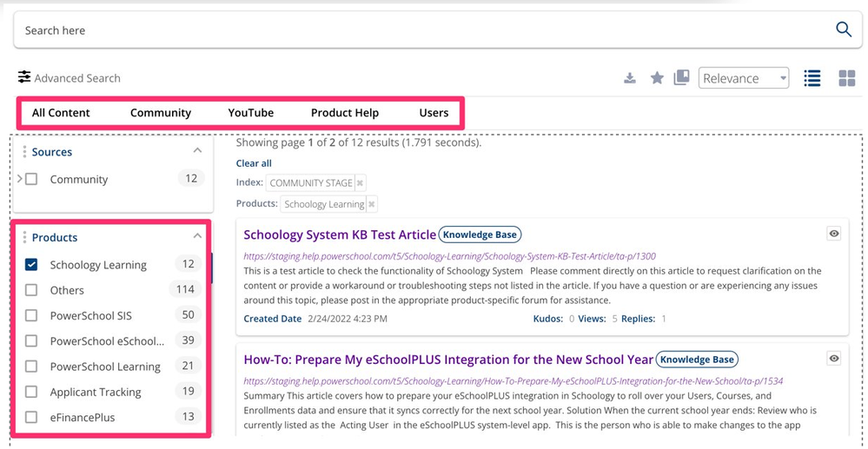Click the Showing page 1 of 2 text

359,142
